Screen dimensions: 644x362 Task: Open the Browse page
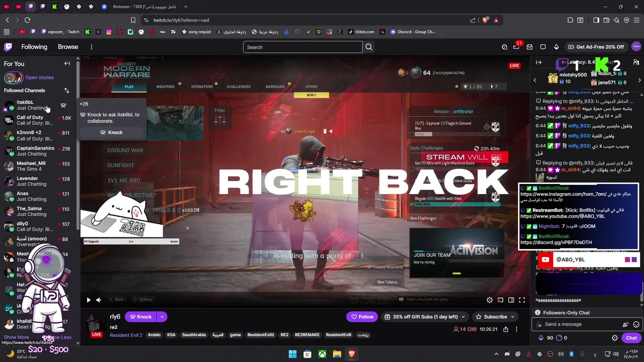pos(68,47)
